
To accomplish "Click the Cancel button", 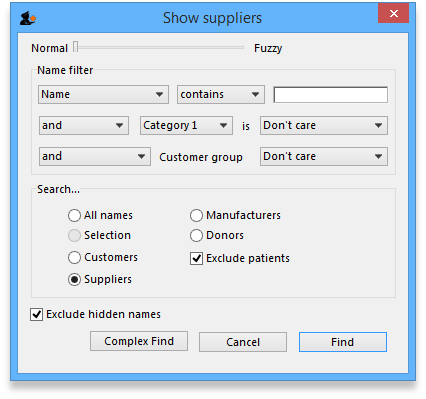I will pos(243,342).
